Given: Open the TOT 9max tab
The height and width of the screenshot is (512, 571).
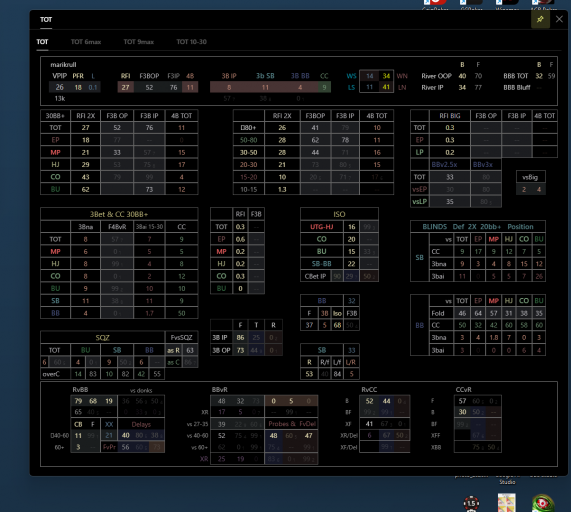Looking at the screenshot, I should tap(138, 42).
